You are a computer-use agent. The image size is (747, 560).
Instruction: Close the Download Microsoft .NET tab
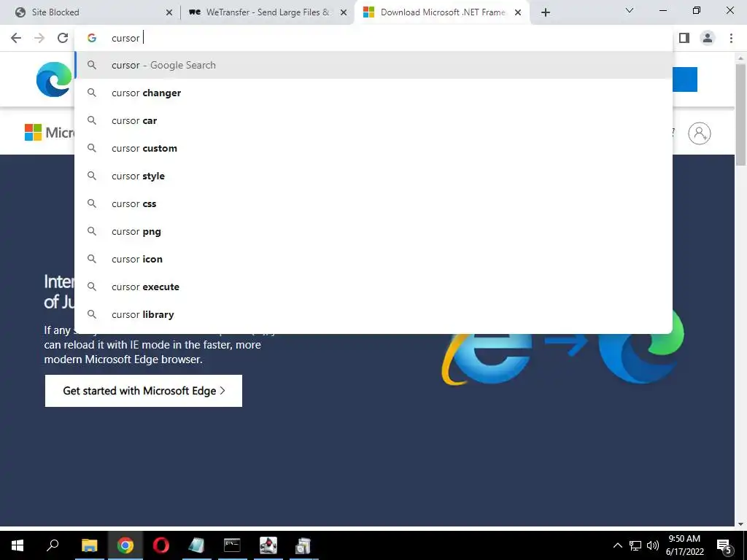[x=518, y=12]
